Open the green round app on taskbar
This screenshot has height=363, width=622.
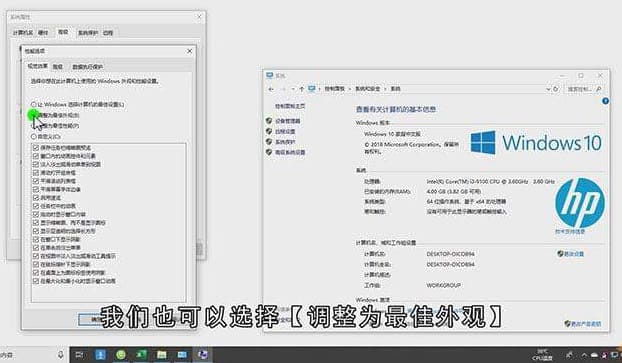(121, 354)
